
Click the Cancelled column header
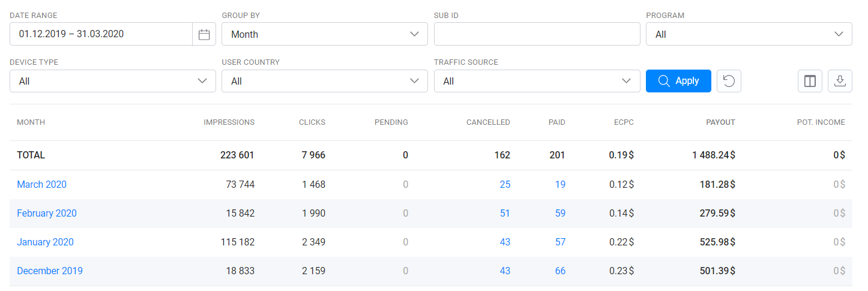pyautogui.click(x=488, y=122)
